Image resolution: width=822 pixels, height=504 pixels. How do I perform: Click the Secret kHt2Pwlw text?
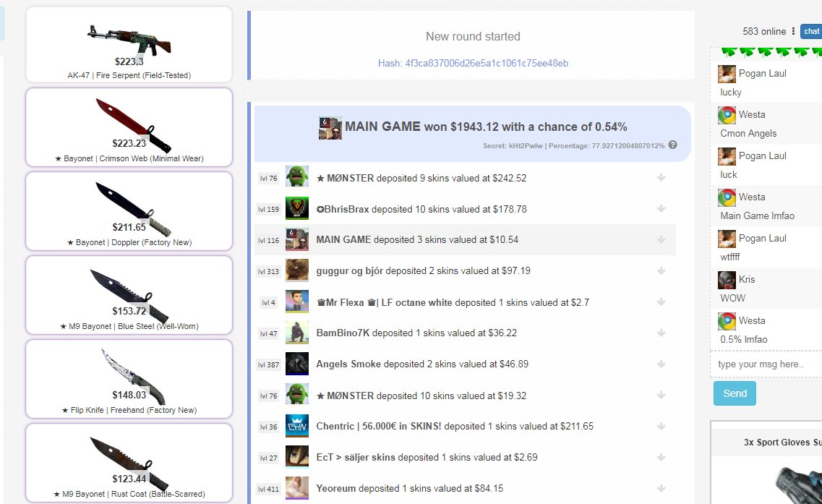(513, 146)
